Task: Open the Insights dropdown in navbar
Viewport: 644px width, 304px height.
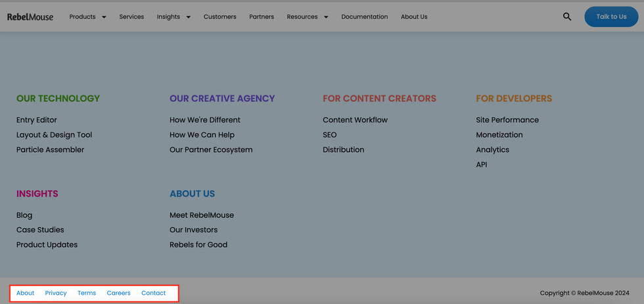Action: tap(173, 16)
